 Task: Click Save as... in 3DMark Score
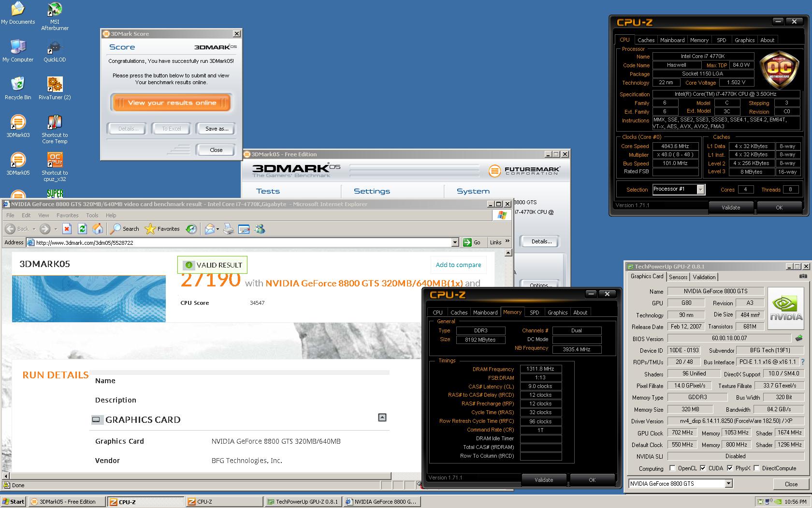pyautogui.click(x=217, y=129)
